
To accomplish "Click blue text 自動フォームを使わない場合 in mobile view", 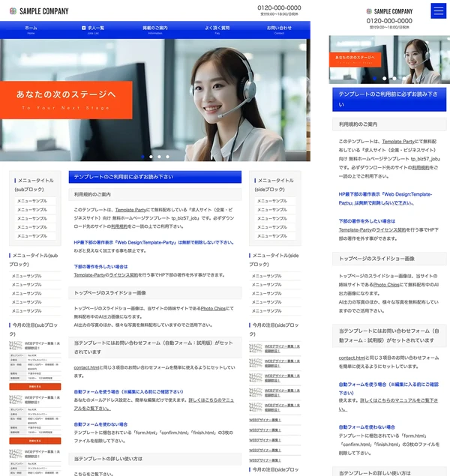I will coord(367,427).
